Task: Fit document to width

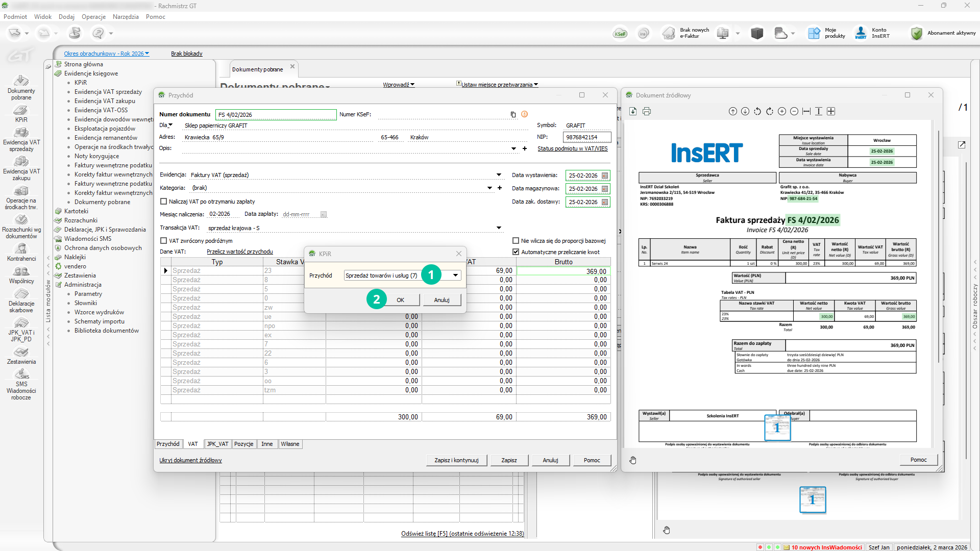Action: 806,111
